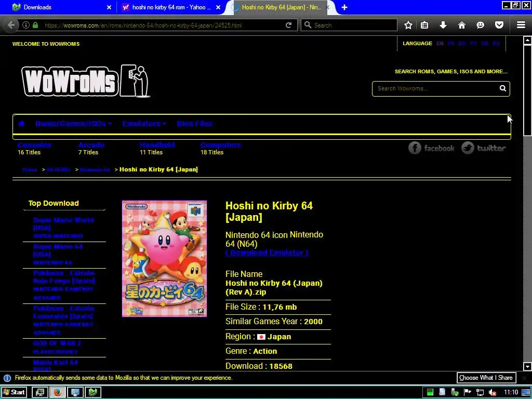532x399 pixels.
Task: Expand the Roms/Games/ISOs dropdown menu
Action: [x=74, y=124]
